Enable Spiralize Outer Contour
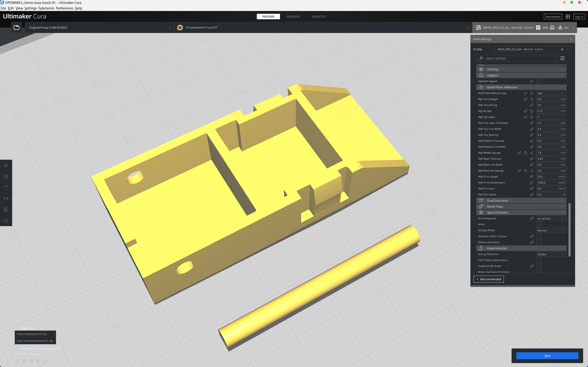Viewport: 588px width, 367px height. tap(539, 236)
